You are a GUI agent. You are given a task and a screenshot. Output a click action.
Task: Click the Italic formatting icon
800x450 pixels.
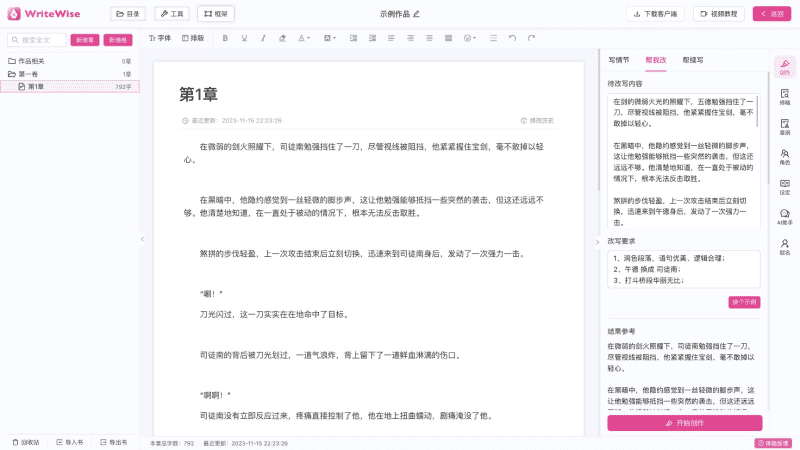pyautogui.click(x=263, y=38)
